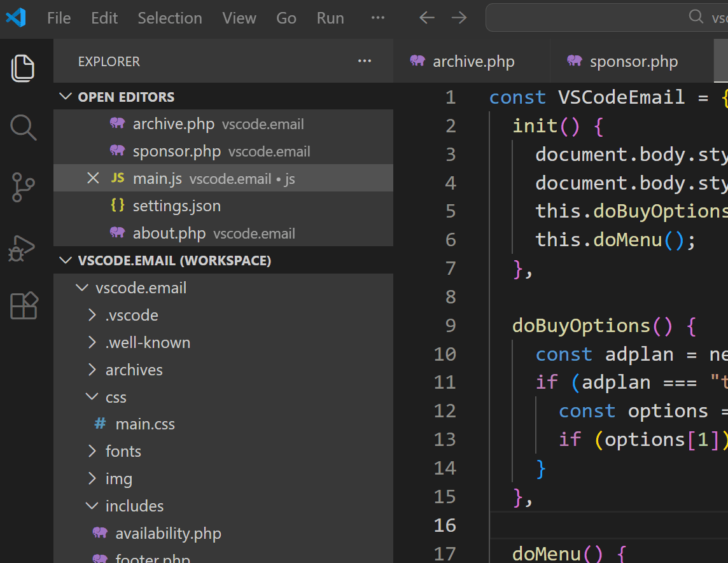
Task: Collapse the OPEN EDITORS section
Action: click(x=66, y=97)
